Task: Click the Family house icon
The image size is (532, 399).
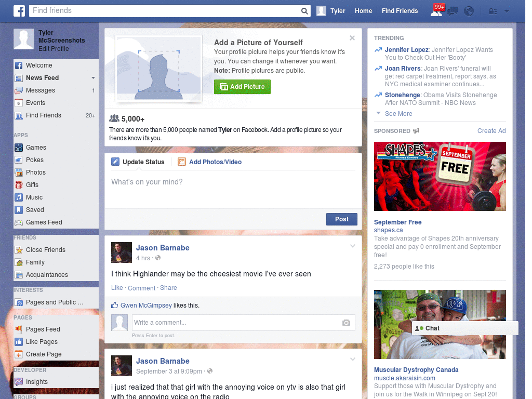Action: pos(19,262)
